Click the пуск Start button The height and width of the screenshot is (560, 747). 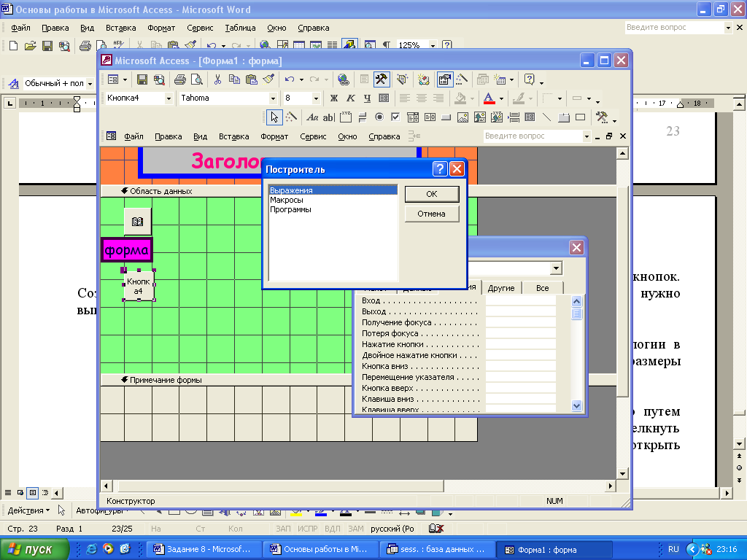34,550
